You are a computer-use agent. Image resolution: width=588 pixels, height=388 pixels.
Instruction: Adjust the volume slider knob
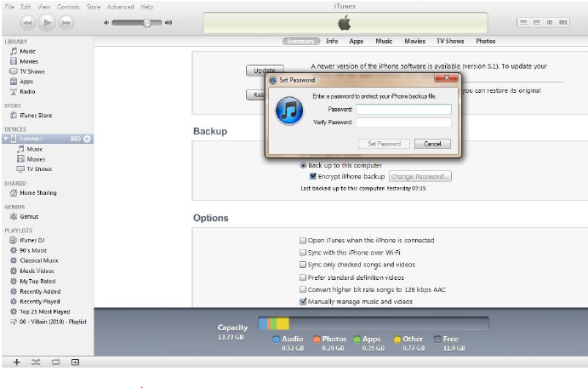pos(147,23)
